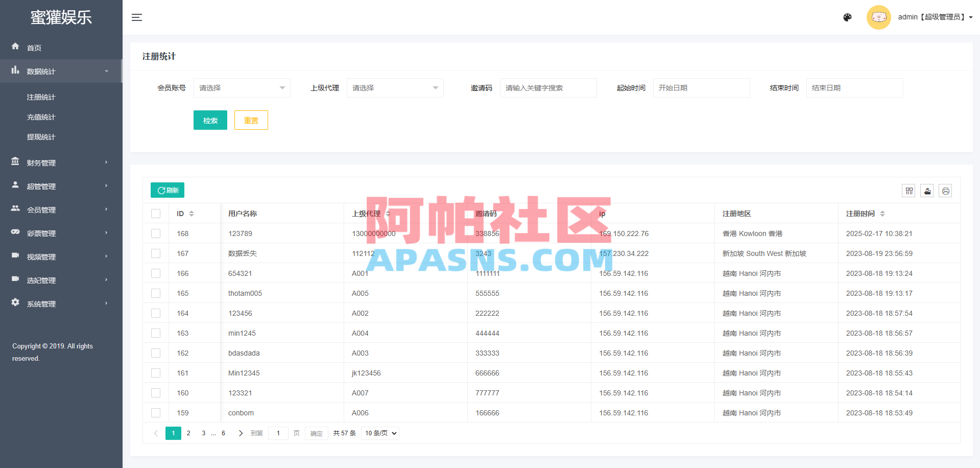Image resolution: width=980 pixels, height=468 pixels.
Task: Open the 会员账号 dropdown
Action: [242, 87]
